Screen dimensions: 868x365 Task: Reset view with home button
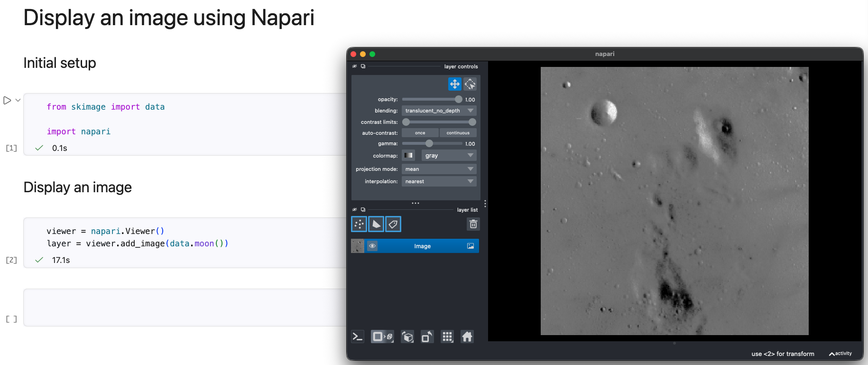(x=467, y=337)
